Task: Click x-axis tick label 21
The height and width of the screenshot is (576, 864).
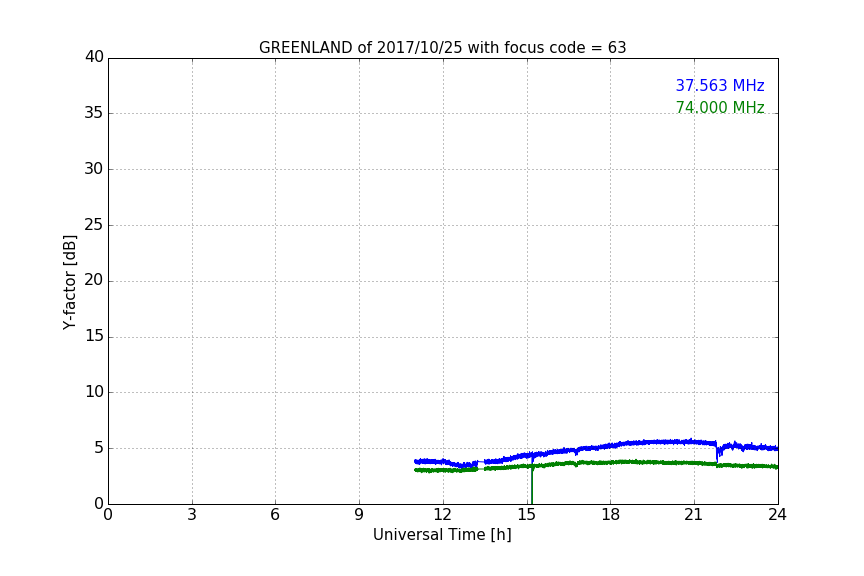Action: [694, 515]
